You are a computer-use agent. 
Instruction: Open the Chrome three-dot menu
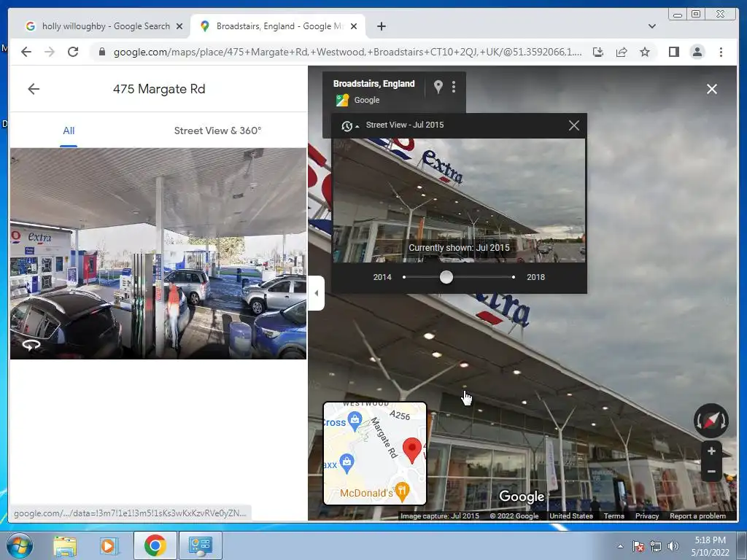click(x=721, y=52)
